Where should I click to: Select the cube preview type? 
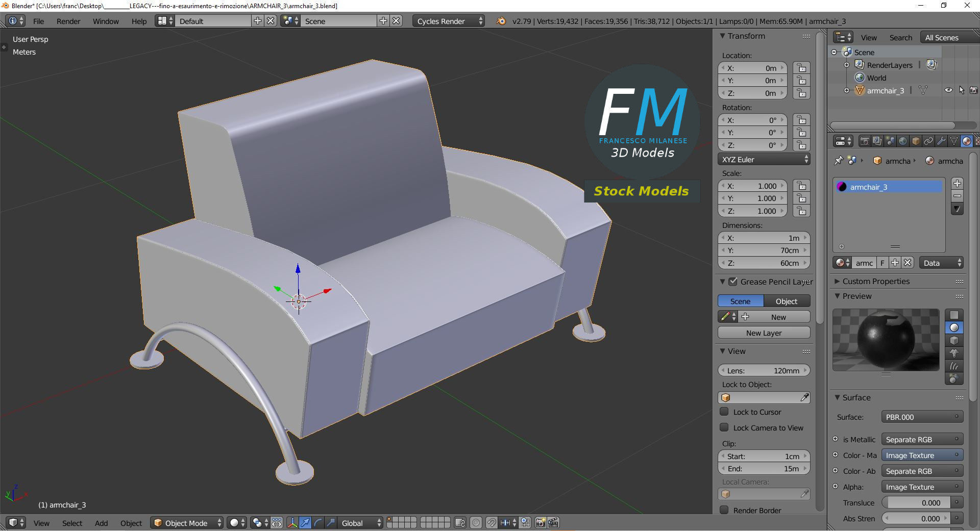(x=954, y=340)
